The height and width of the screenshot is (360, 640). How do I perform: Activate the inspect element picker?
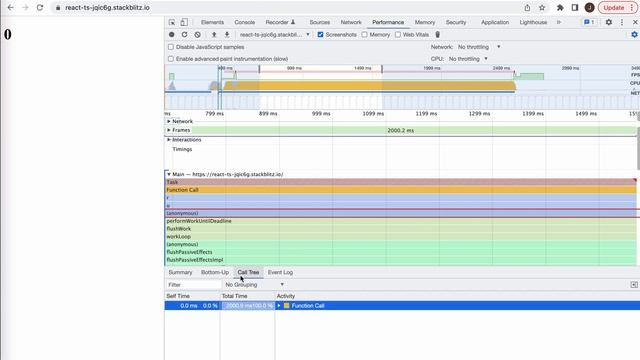172,22
